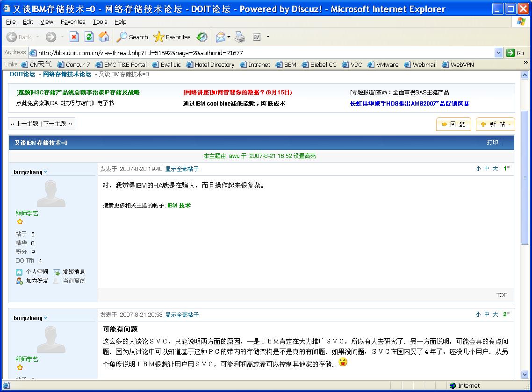Open the Search magnifier toolbar button
Image resolution: width=532 pixels, height=392 pixels.
[x=132, y=37]
